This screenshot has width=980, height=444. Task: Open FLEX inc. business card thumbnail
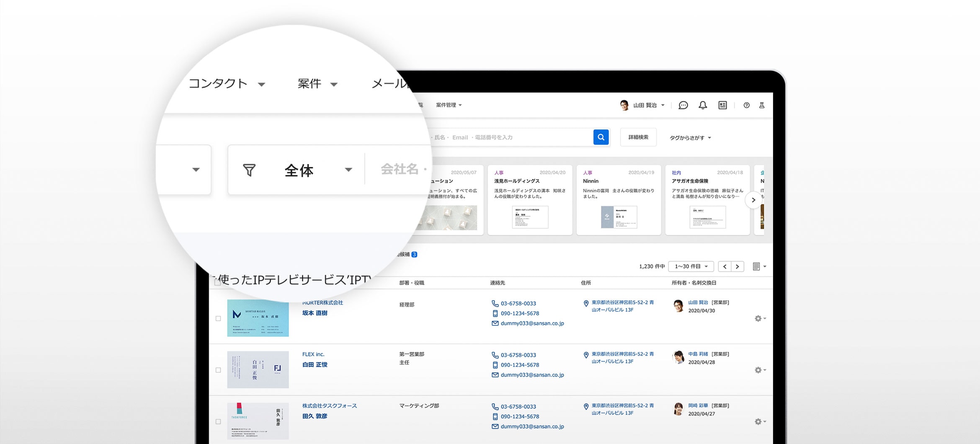pyautogui.click(x=258, y=369)
